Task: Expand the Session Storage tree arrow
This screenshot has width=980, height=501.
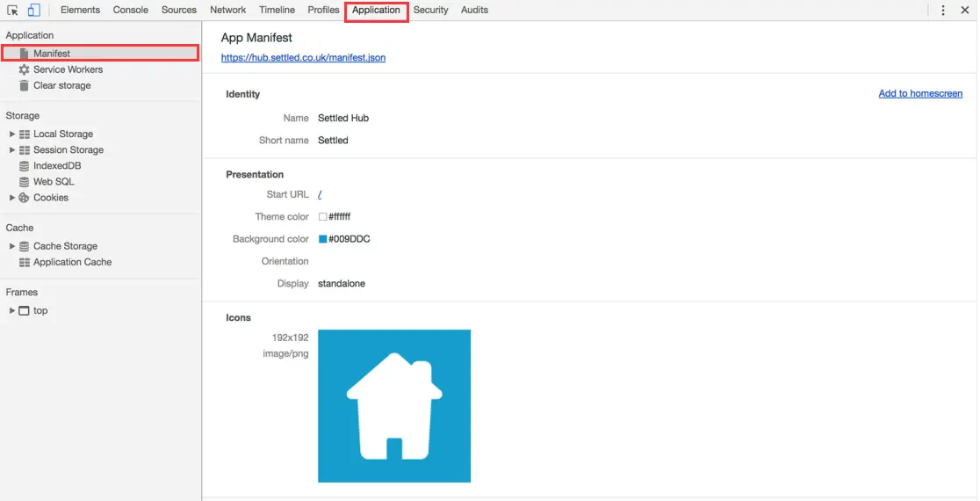Action: pyautogui.click(x=12, y=150)
